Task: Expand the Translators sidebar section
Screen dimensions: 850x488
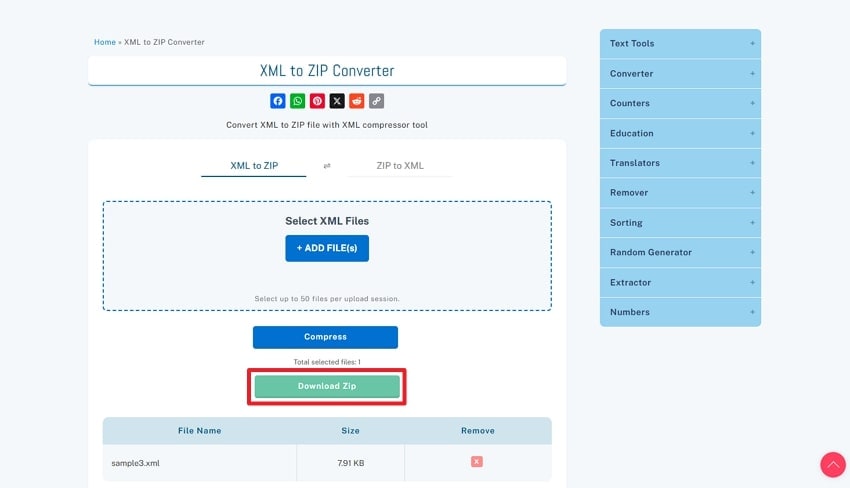Action: coord(680,163)
